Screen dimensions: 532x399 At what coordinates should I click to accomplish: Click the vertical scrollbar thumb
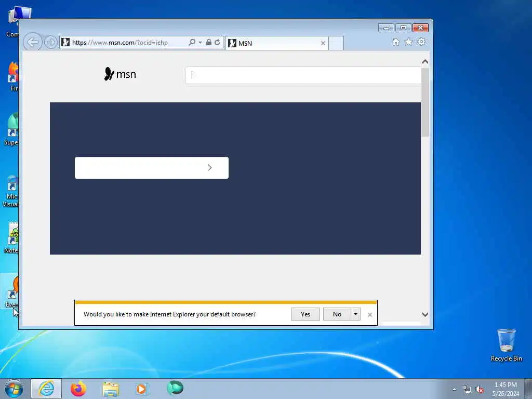[x=425, y=102]
